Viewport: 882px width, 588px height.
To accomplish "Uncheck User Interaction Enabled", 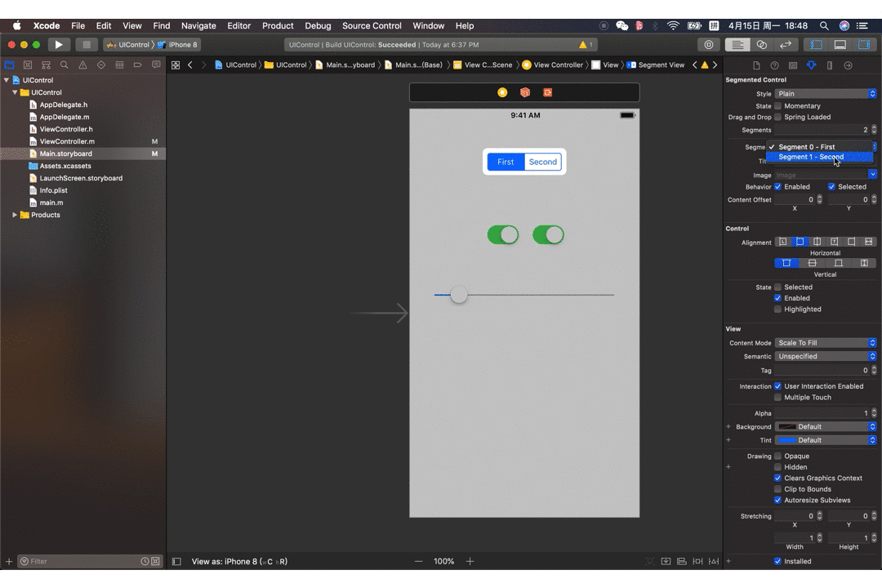I will [778, 386].
